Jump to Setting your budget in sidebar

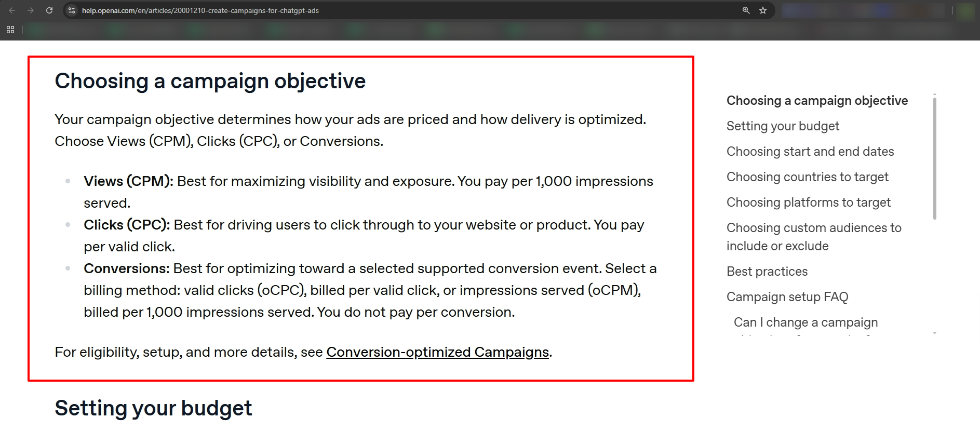point(783,126)
